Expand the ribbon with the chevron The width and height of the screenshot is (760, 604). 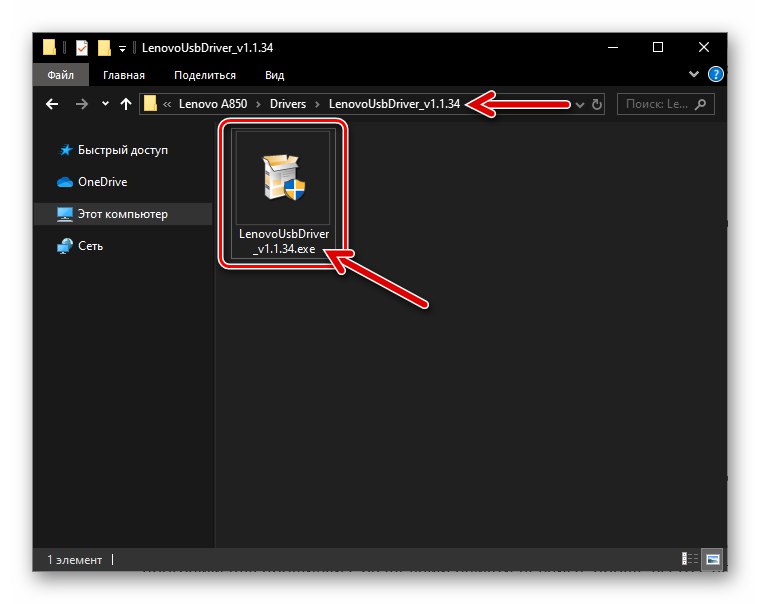[694, 74]
